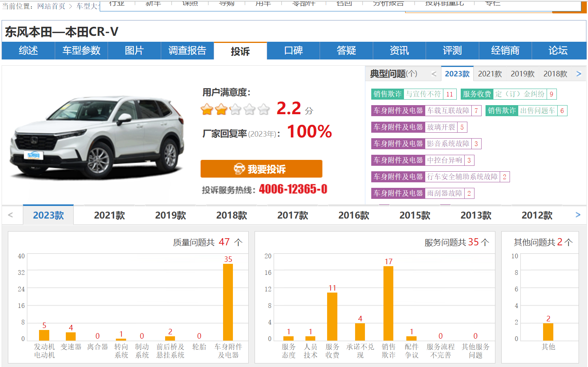The image size is (588, 367).
Task: Click the 发动机电动机 bar showing 5
Action: pyautogui.click(x=44, y=335)
